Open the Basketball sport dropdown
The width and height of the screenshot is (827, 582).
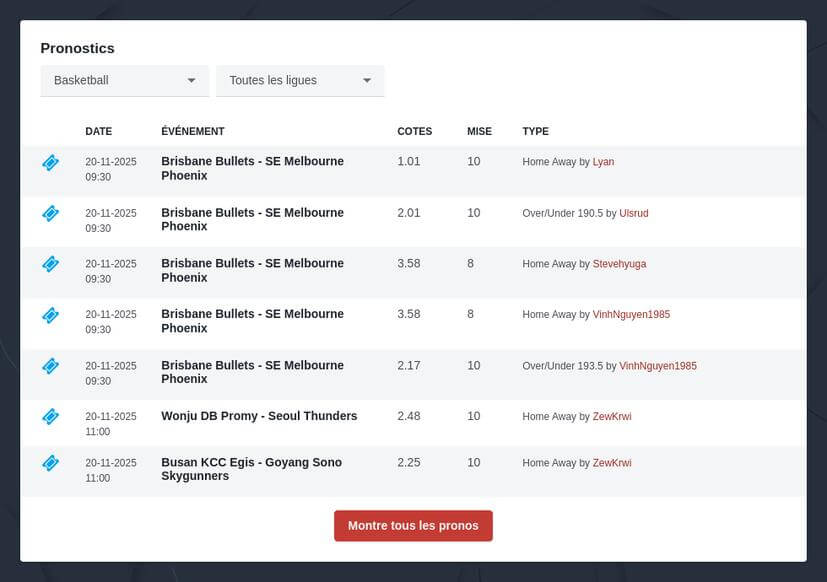tap(124, 80)
